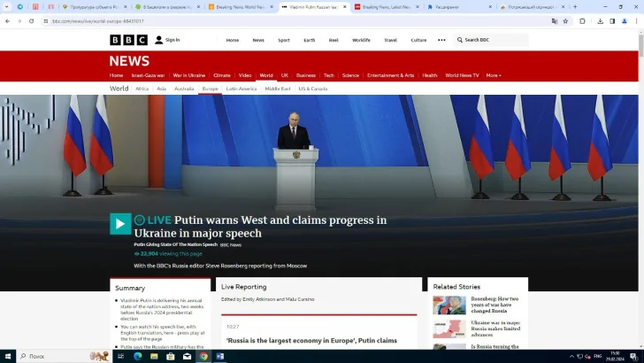Open Microsoft Word from the taskbar
The width and height of the screenshot is (644, 363).
[x=220, y=356]
